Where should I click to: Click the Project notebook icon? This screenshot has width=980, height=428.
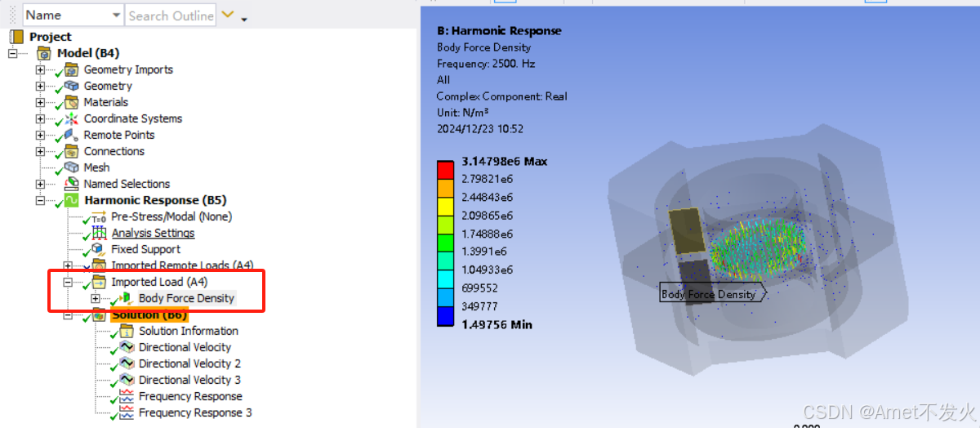click(17, 37)
